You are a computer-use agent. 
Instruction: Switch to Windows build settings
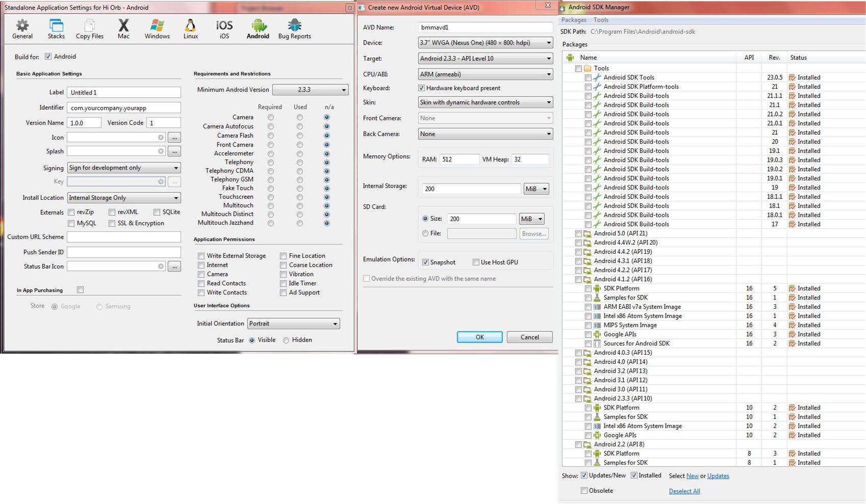(x=157, y=29)
